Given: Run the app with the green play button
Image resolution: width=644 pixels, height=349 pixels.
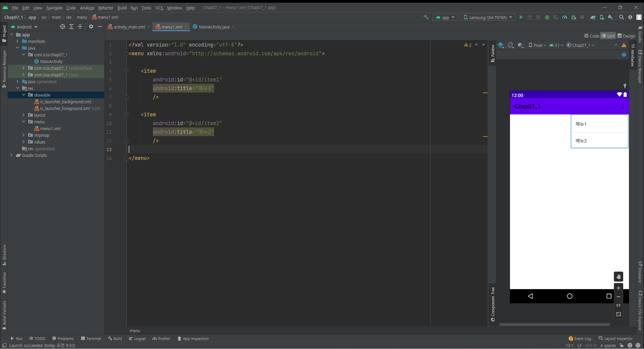Looking at the screenshot, I should tap(521, 17).
